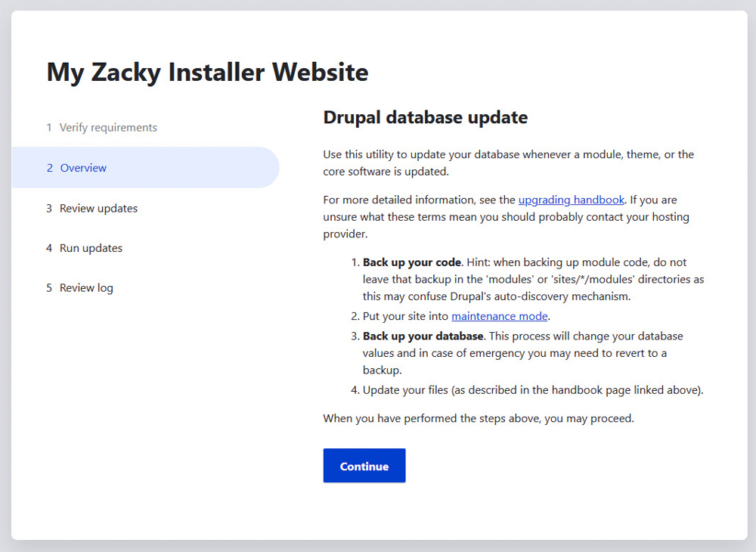Open step 3 Review updates
Screen dimensions: 756x552
click(x=97, y=208)
